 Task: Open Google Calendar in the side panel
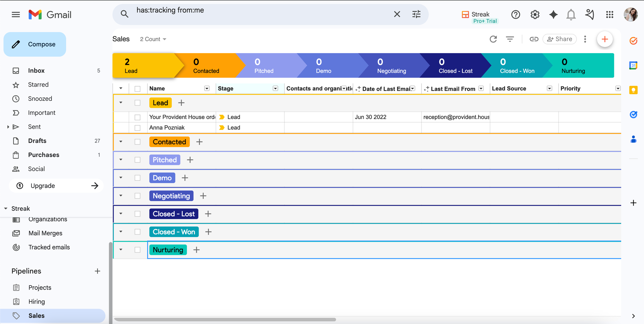[633, 65]
